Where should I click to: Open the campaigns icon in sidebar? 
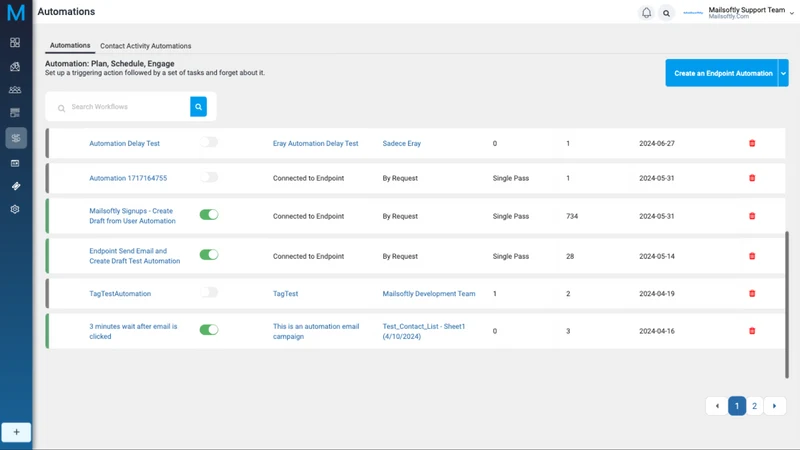point(15,66)
